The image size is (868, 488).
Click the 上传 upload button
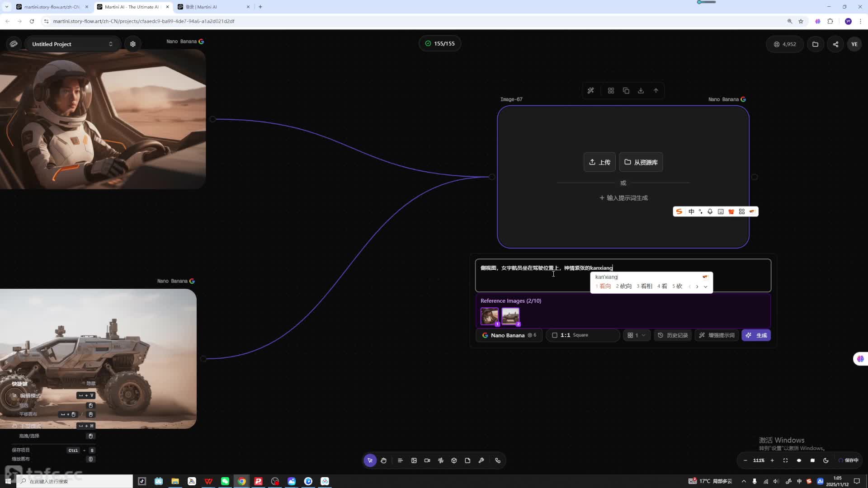pyautogui.click(x=599, y=162)
